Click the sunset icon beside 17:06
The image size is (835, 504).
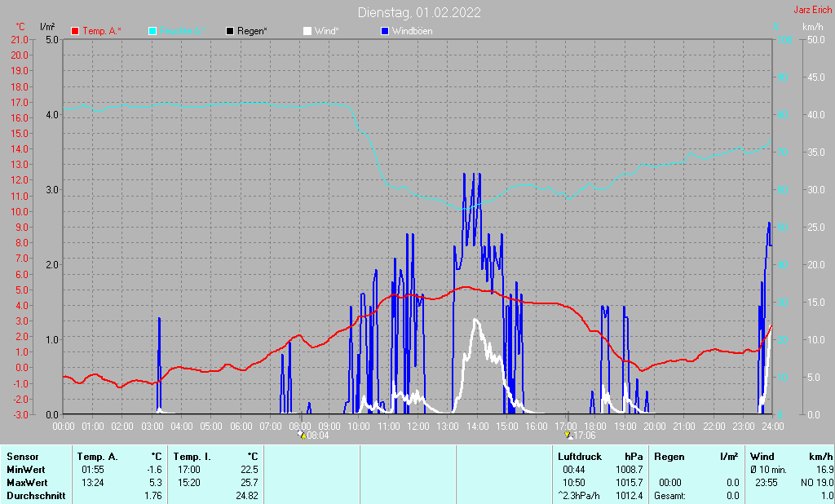click(x=568, y=435)
